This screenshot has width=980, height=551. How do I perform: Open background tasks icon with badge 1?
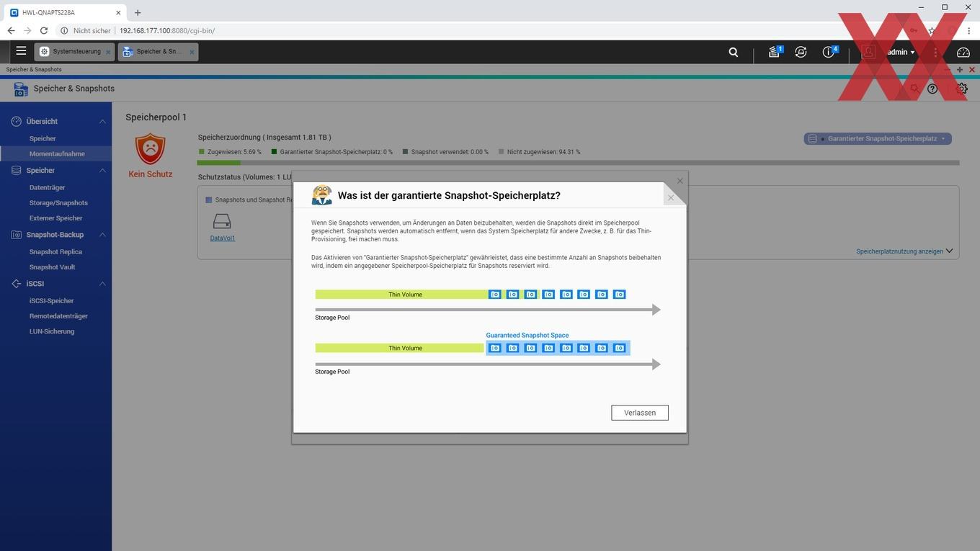[775, 52]
